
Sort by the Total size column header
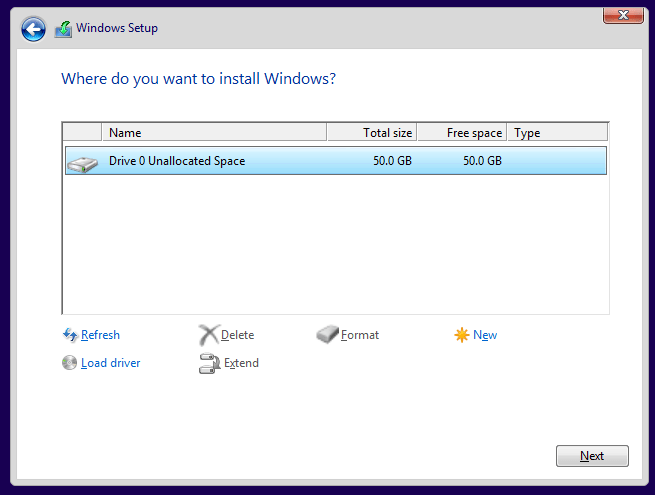pos(372,132)
